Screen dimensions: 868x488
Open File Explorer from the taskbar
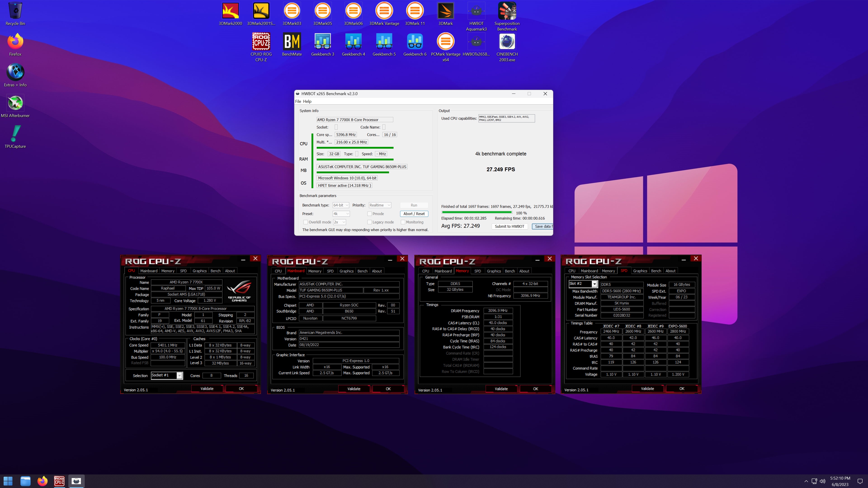(x=25, y=481)
